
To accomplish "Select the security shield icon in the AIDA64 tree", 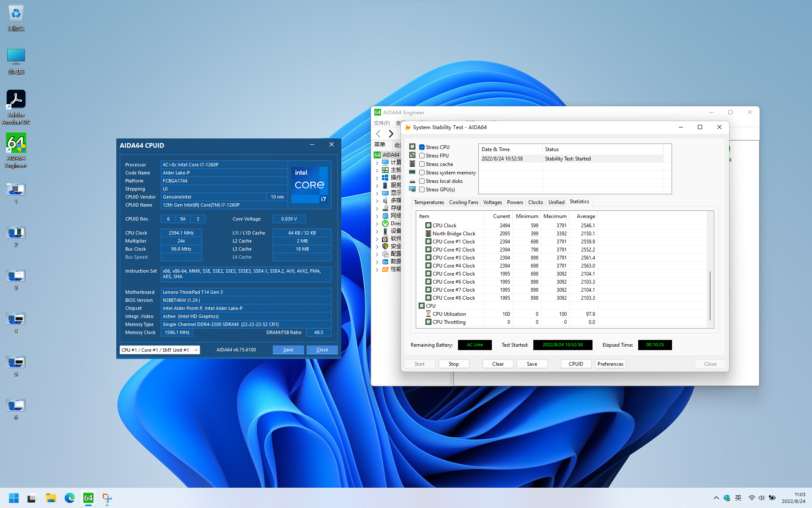I will 385,246.
